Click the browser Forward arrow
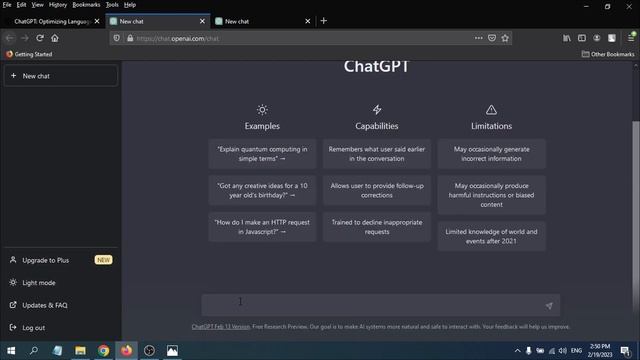The width and height of the screenshot is (640, 360). [x=24, y=38]
